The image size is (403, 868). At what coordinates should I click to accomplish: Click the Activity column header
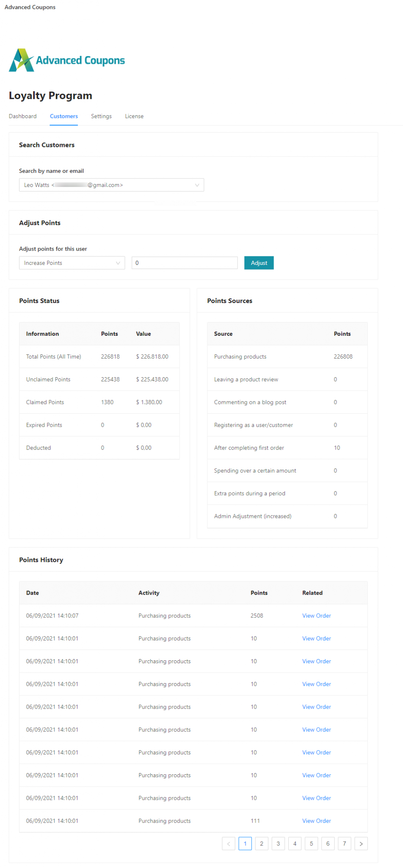149,593
